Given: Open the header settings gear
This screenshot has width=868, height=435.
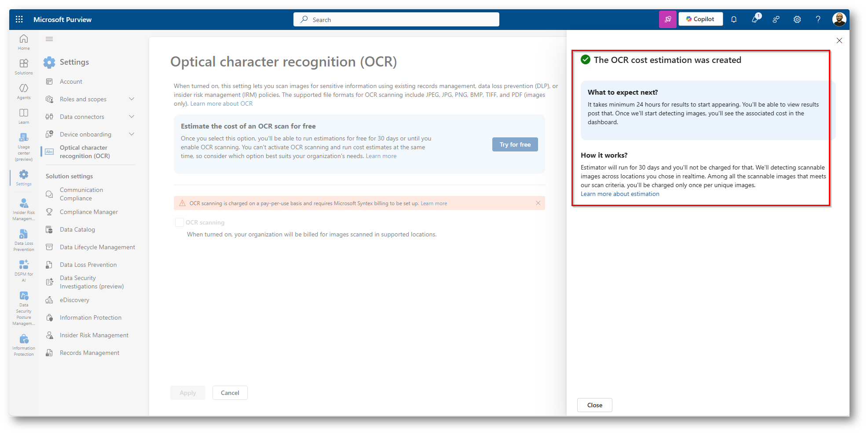Looking at the screenshot, I should point(797,19).
